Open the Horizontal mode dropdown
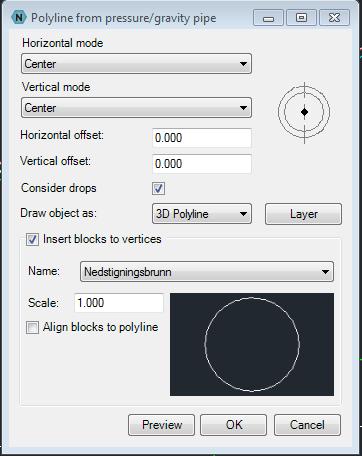 click(x=136, y=64)
